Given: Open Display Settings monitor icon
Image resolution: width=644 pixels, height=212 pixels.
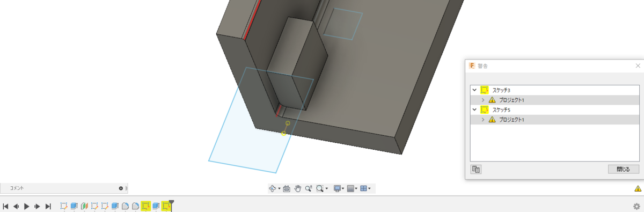Looking at the screenshot, I should point(338,188).
